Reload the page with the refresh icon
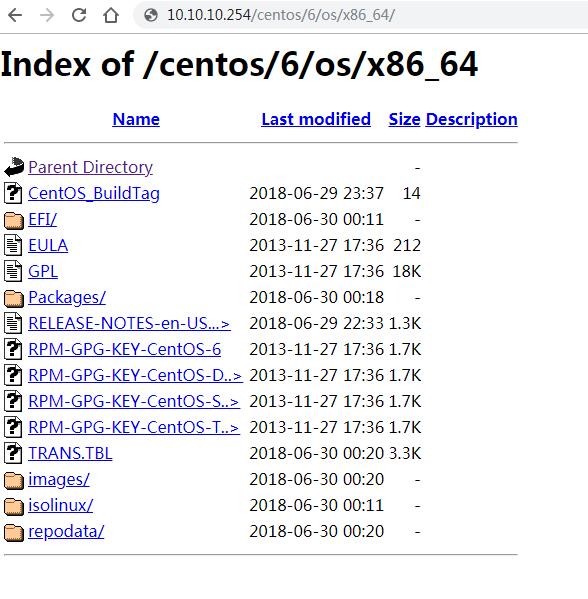This screenshot has width=588, height=599. 79,15
